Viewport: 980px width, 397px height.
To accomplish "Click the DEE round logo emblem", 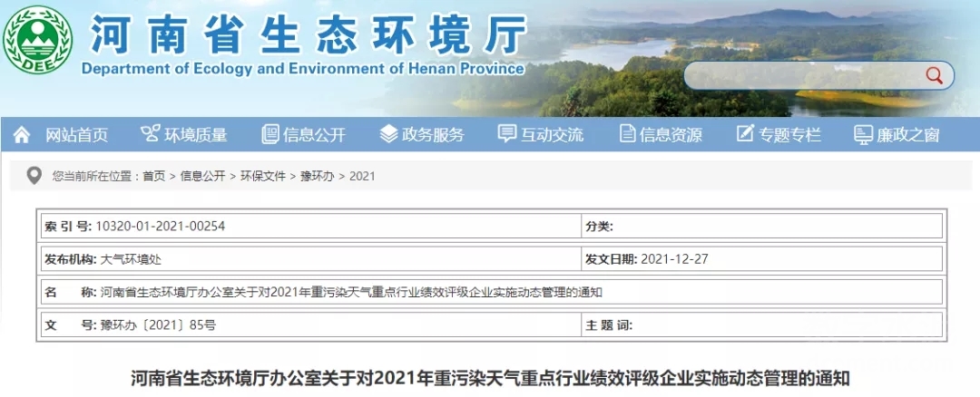I will point(37,39).
